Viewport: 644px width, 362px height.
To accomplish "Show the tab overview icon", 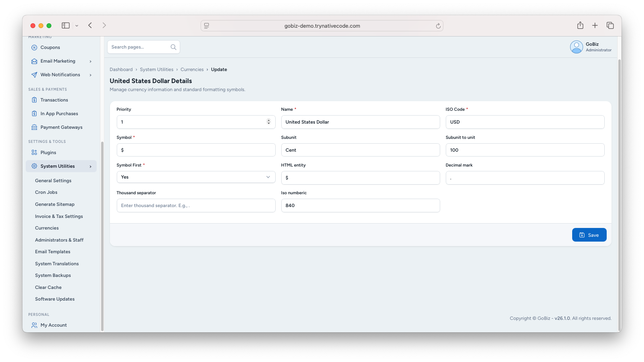I will (x=610, y=25).
